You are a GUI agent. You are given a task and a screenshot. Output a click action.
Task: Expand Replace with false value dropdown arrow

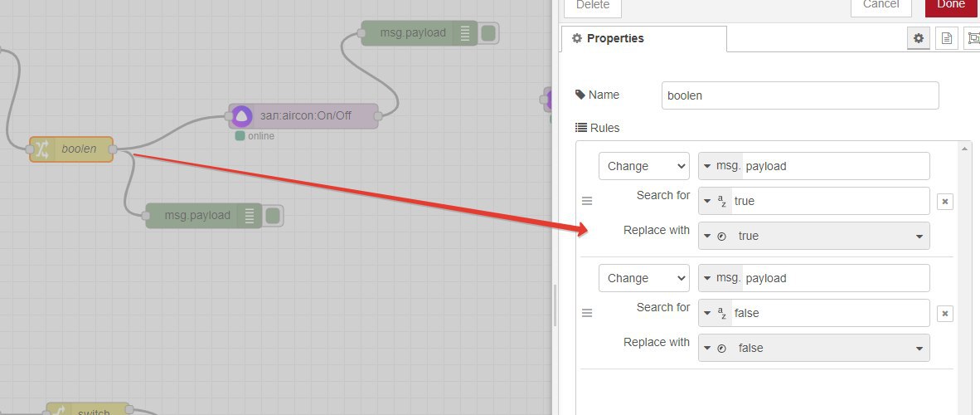pyautogui.click(x=919, y=349)
